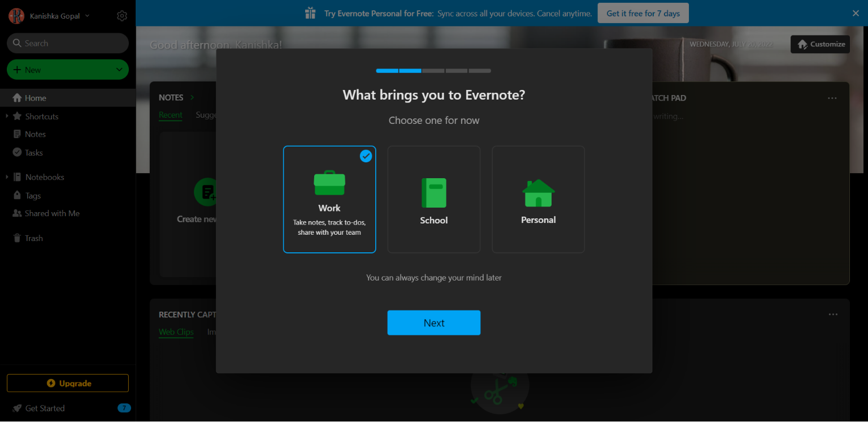Screen dimensions: 868x422
Task: Click the Next button in dialog
Action: pos(434,322)
